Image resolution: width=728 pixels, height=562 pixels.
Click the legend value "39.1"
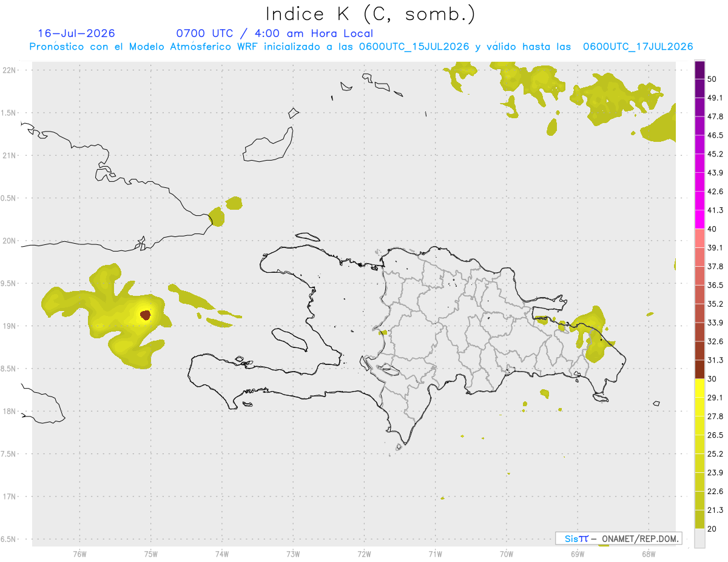click(x=715, y=248)
